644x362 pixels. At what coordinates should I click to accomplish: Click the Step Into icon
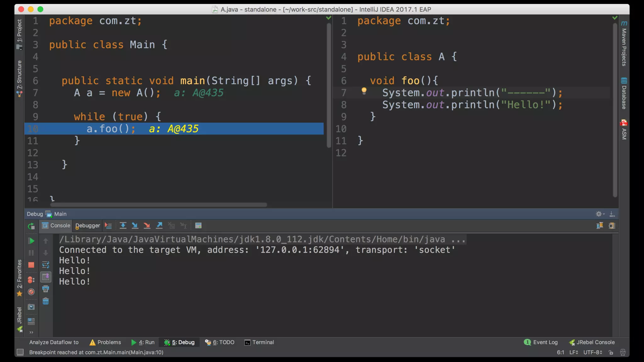[x=135, y=226]
